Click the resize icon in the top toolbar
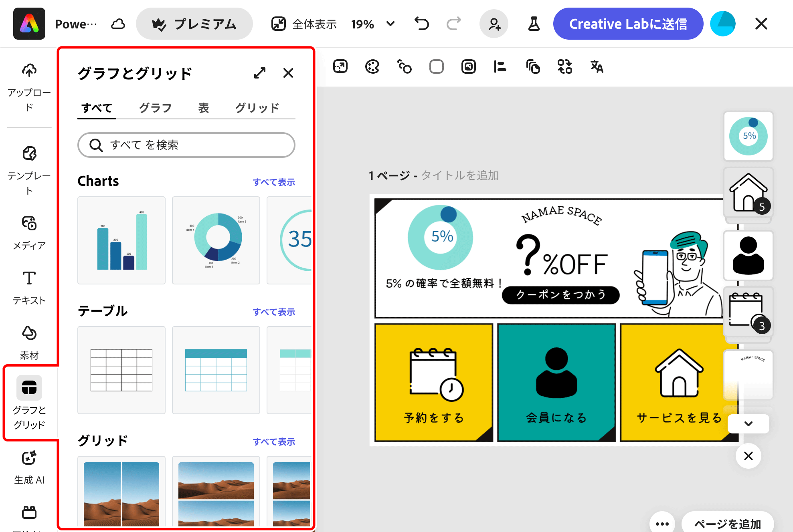This screenshot has height=532, width=793. [279, 24]
